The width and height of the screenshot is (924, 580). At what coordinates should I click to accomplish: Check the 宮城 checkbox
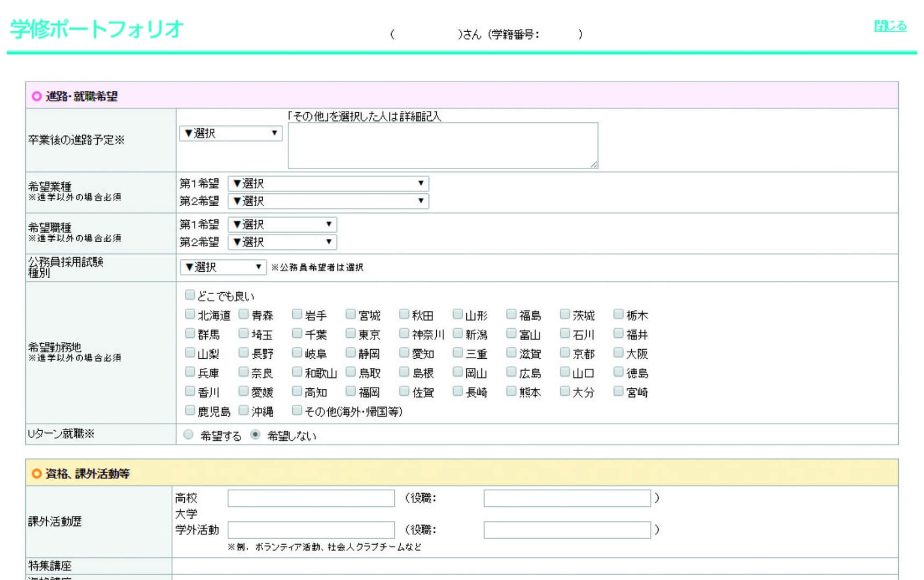(x=351, y=314)
